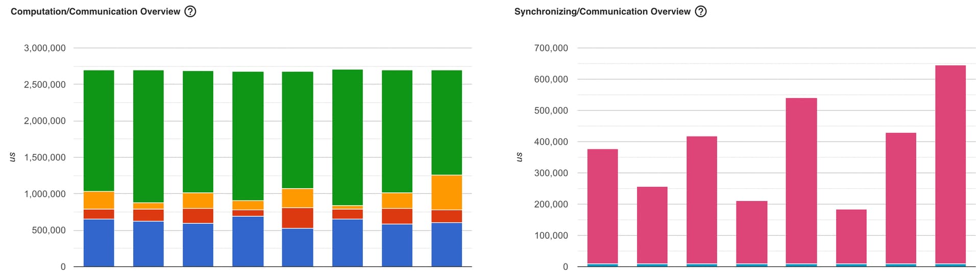Click the 700,000 axis label
Viewport: 980px width, 272px height.
(551, 48)
